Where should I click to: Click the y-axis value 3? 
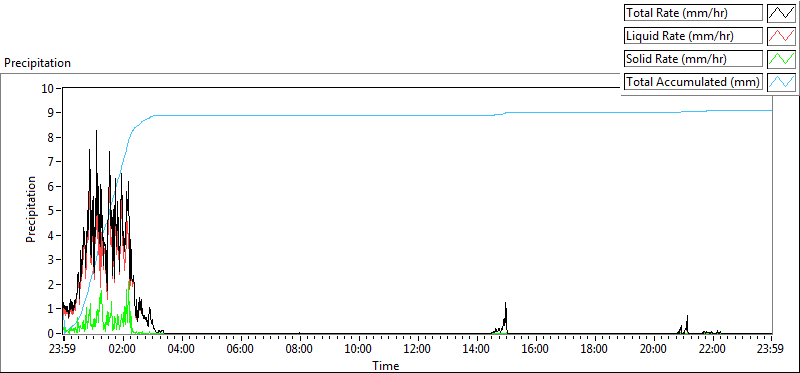coord(51,260)
